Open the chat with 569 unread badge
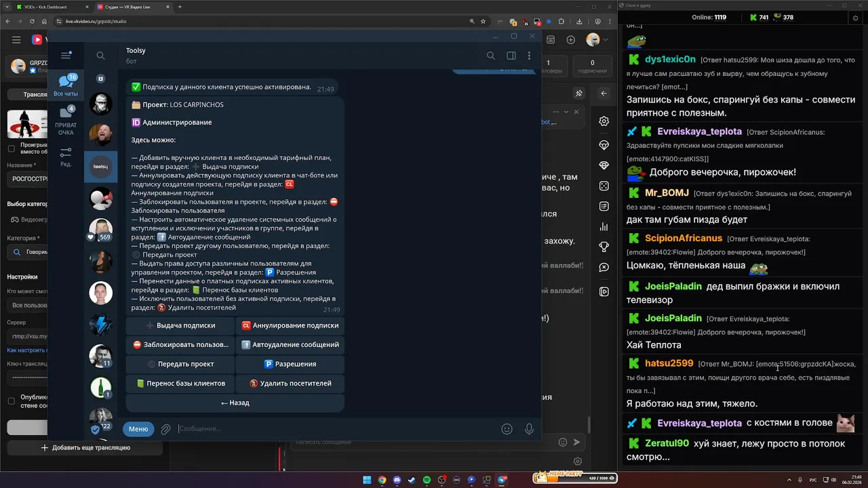 100,230
